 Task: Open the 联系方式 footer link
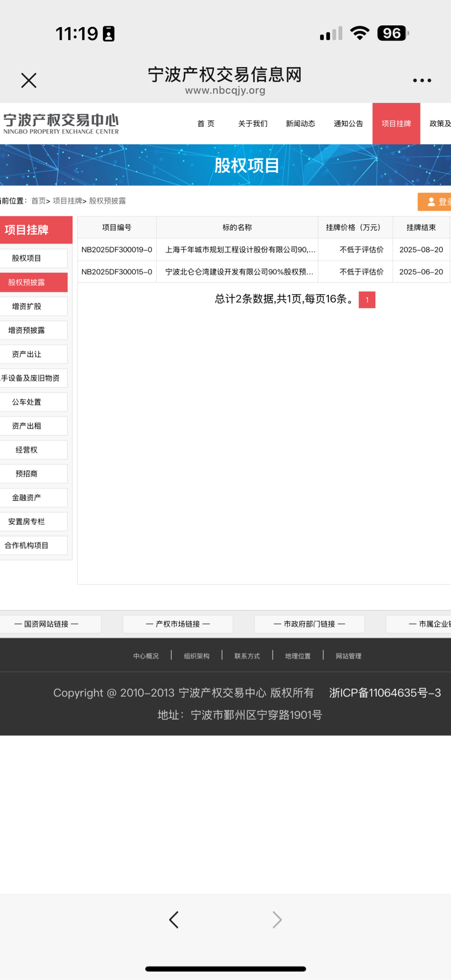247,656
